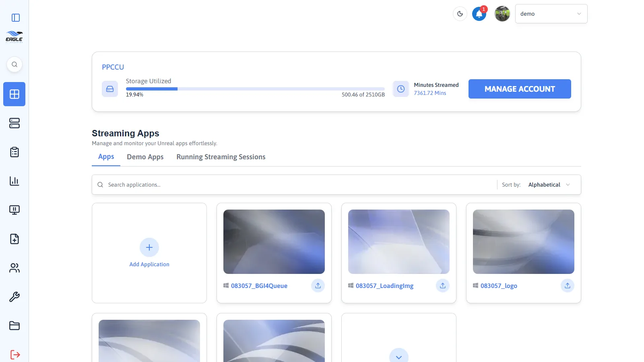Click the 500.46 of 2510GB text
Image resolution: width=644 pixels, height=362 pixels.
(363, 95)
